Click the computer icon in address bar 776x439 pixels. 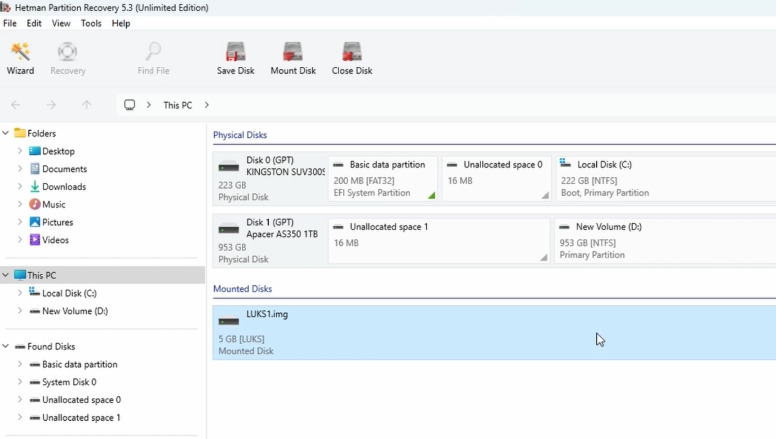[129, 105]
